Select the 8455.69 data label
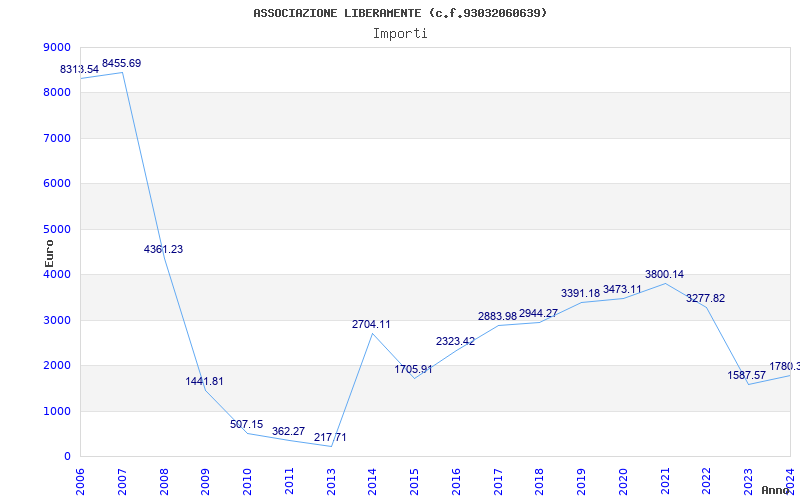Viewport: 800px width, 500px height. coord(121,63)
